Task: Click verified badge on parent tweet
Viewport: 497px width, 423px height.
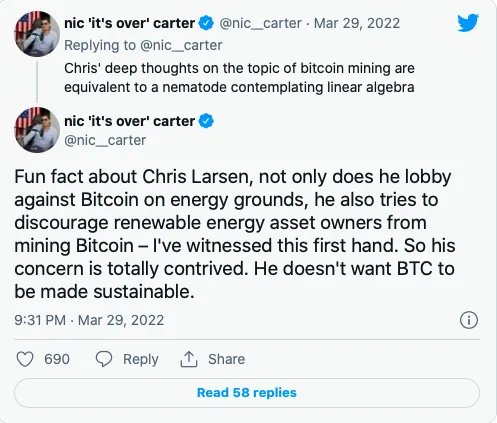Action: pos(206,23)
